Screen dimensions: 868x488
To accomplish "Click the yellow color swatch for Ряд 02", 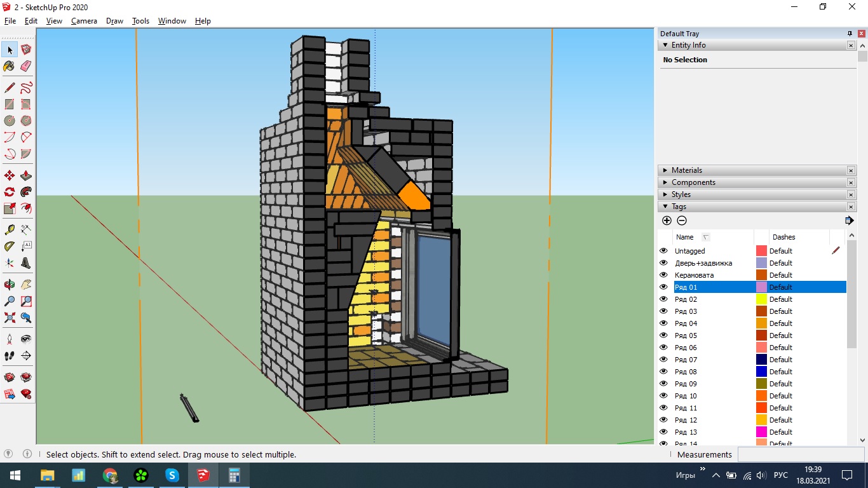I will pyautogui.click(x=761, y=299).
